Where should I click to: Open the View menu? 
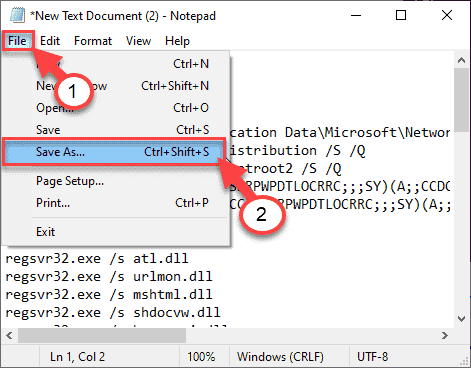pos(138,41)
